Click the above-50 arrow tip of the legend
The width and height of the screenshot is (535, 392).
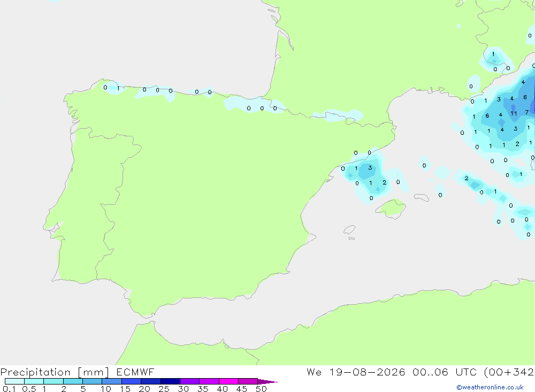tap(267, 381)
